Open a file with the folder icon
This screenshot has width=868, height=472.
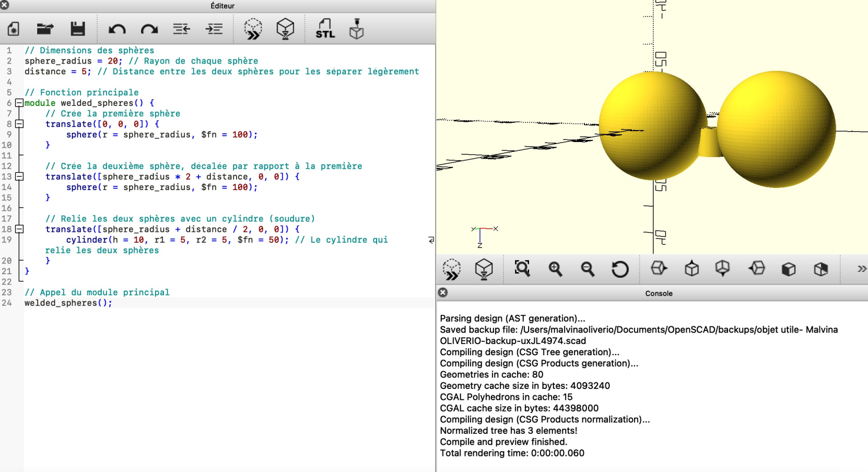coord(45,29)
